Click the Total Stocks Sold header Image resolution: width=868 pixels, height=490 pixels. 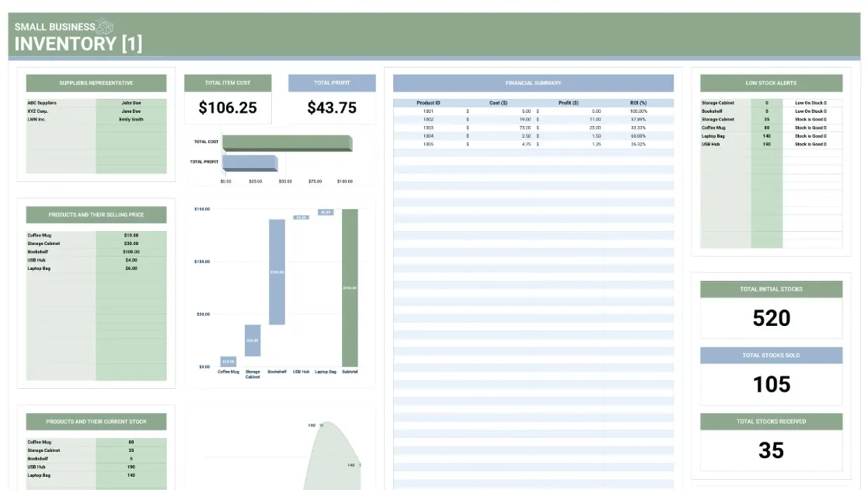771,355
